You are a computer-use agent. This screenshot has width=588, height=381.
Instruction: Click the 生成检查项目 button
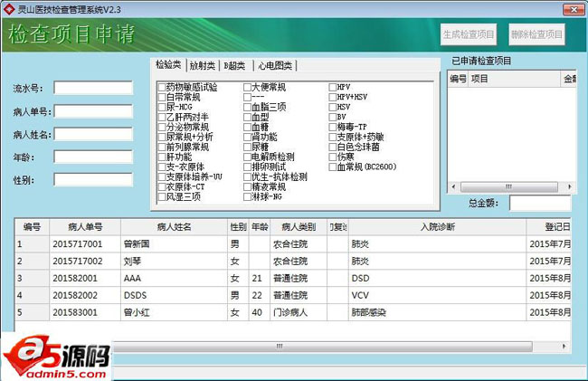coord(469,34)
